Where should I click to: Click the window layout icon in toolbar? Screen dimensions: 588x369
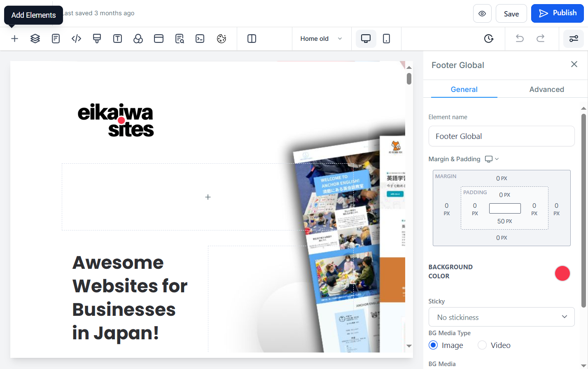(x=159, y=39)
